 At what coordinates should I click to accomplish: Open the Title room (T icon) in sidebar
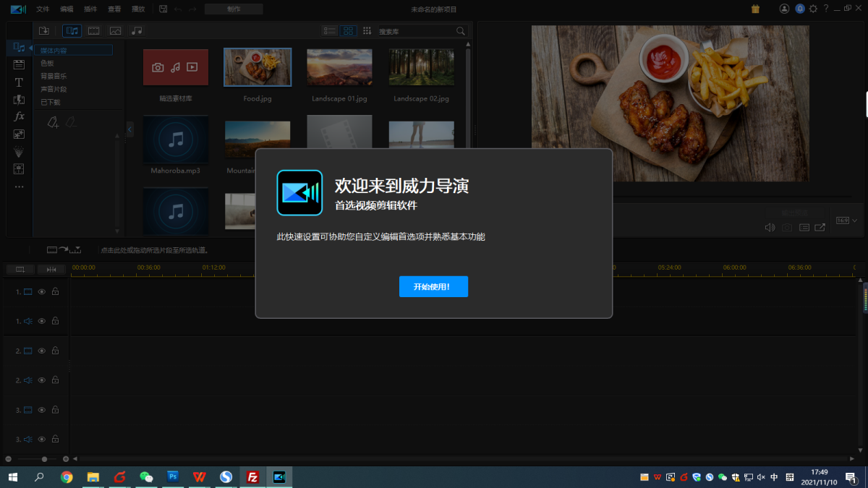(x=19, y=82)
